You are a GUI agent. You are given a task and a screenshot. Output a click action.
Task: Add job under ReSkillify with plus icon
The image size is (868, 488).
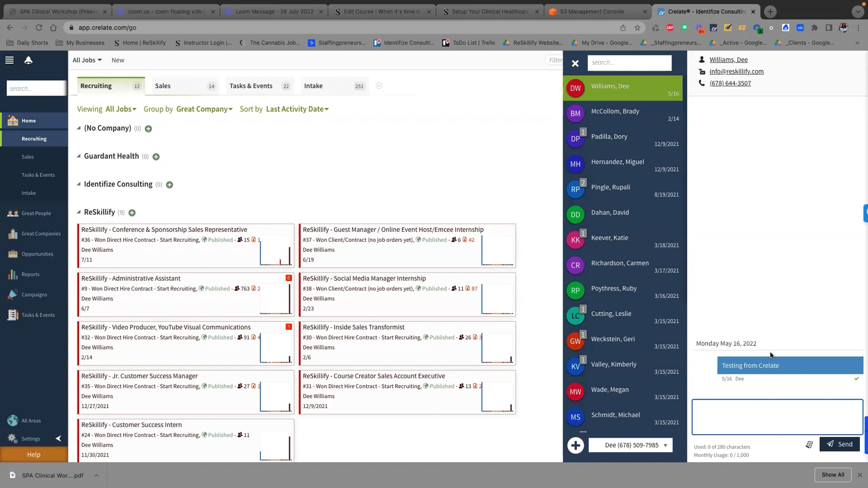tap(132, 213)
